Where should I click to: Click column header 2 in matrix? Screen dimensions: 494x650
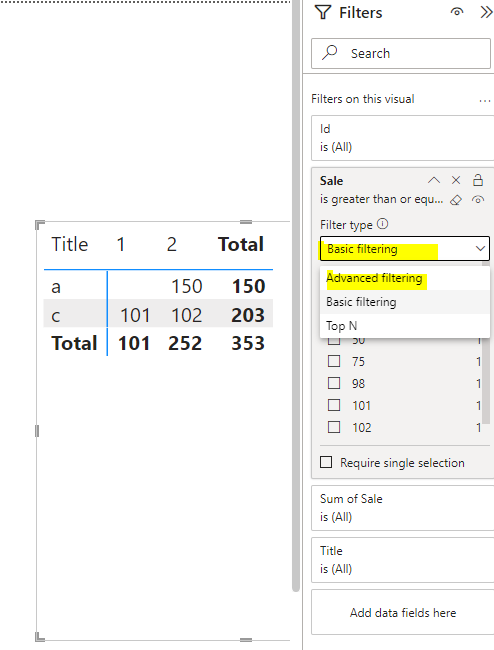pyautogui.click(x=172, y=245)
